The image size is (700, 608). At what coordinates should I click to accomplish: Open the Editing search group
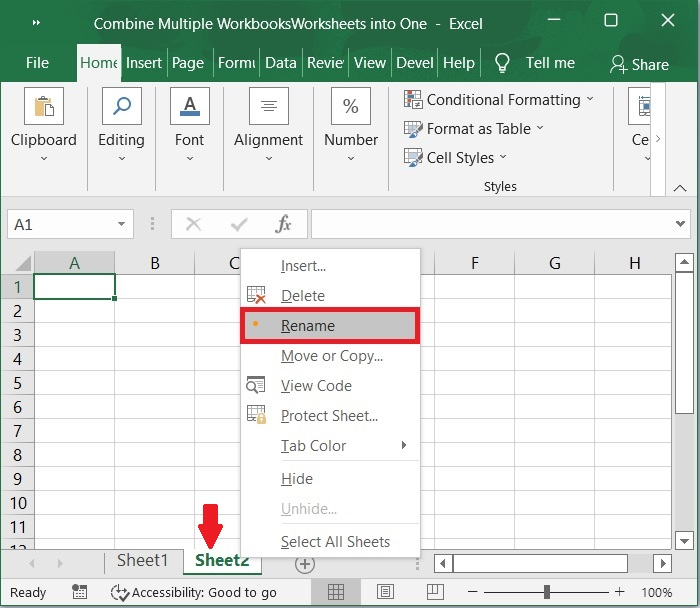click(121, 107)
